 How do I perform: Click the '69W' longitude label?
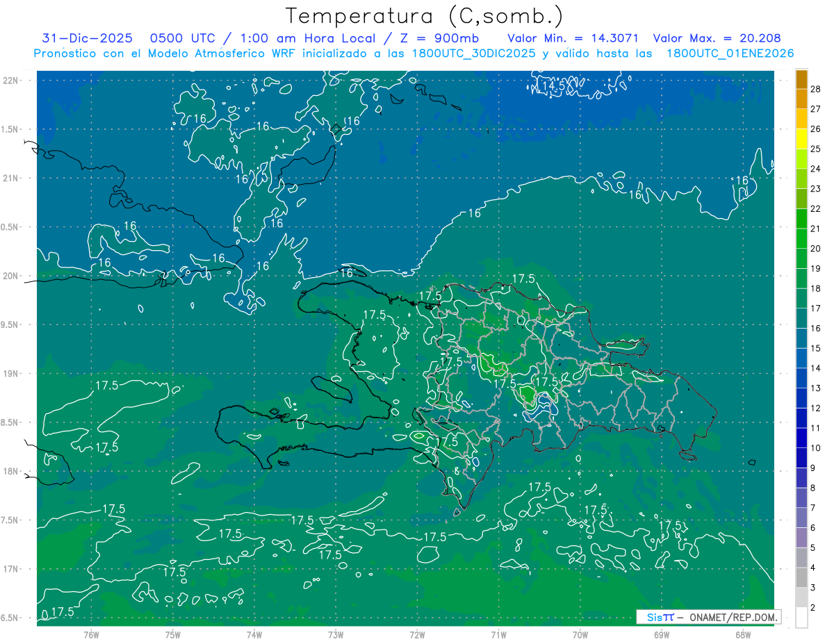tap(662, 634)
